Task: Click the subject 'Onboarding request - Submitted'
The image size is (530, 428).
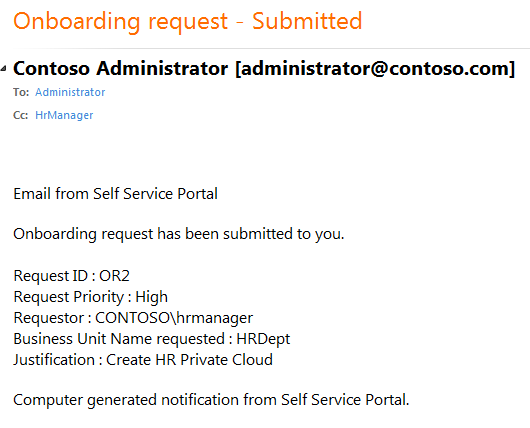Action: tap(188, 22)
